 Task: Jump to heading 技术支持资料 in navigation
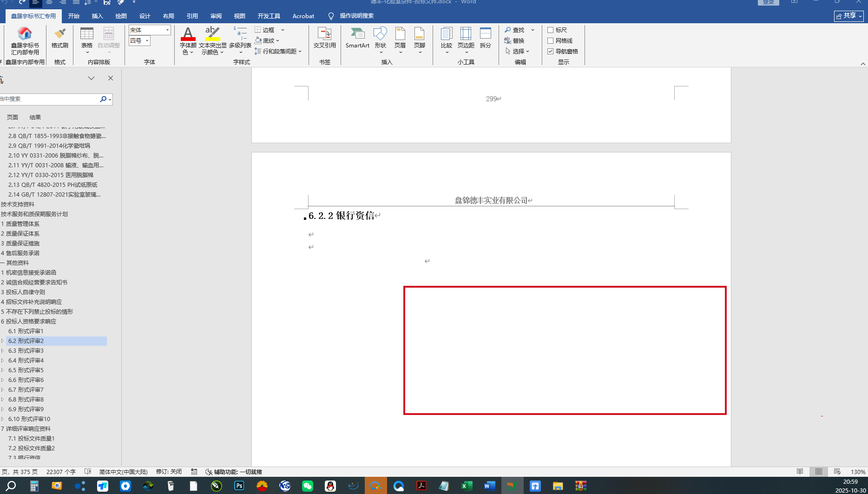(18, 204)
